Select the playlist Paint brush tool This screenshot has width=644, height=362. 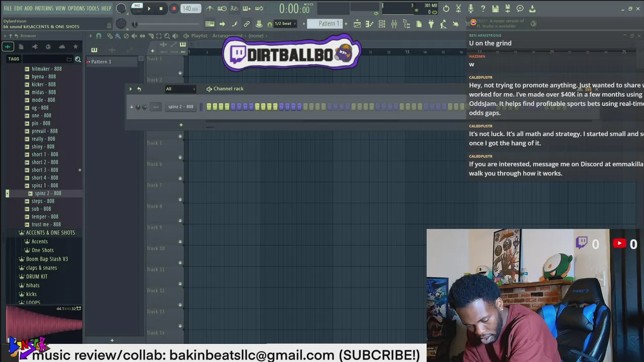pos(118,36)
